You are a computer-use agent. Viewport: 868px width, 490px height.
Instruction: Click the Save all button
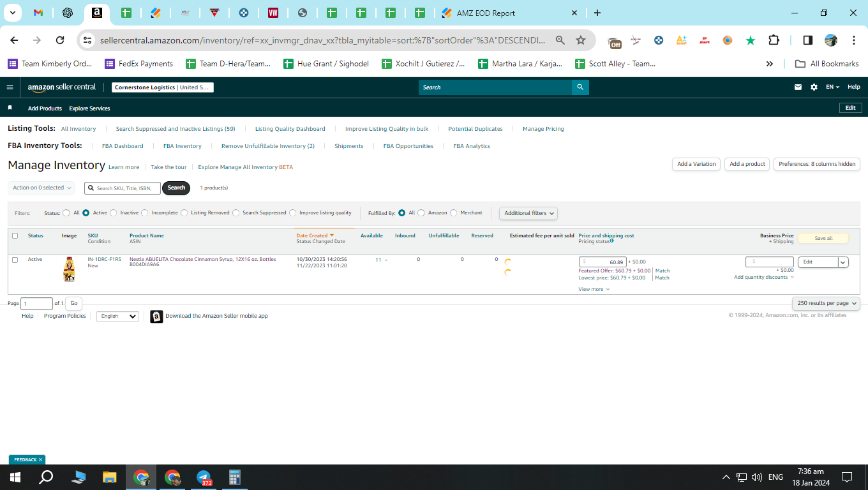(823, 238)
